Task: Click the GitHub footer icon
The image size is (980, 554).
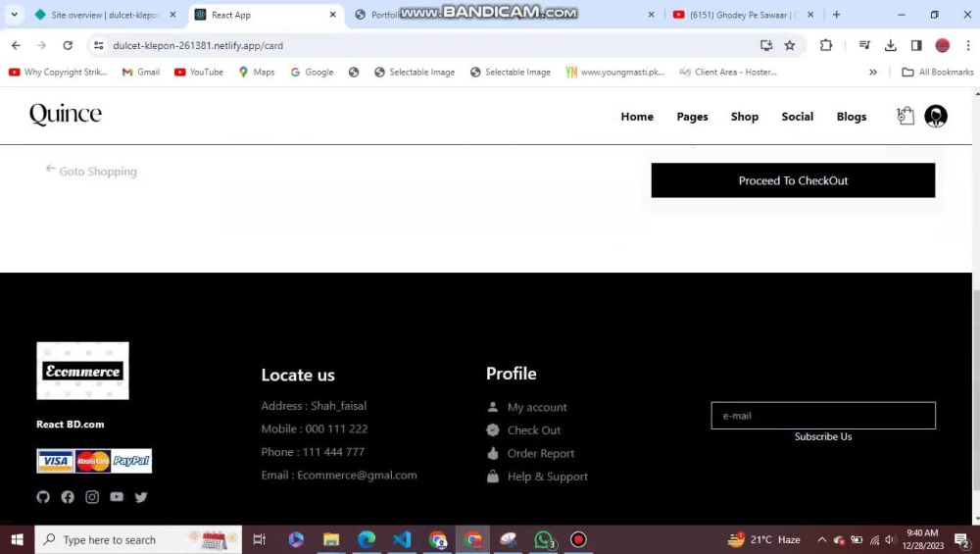Action: point(42,497)
